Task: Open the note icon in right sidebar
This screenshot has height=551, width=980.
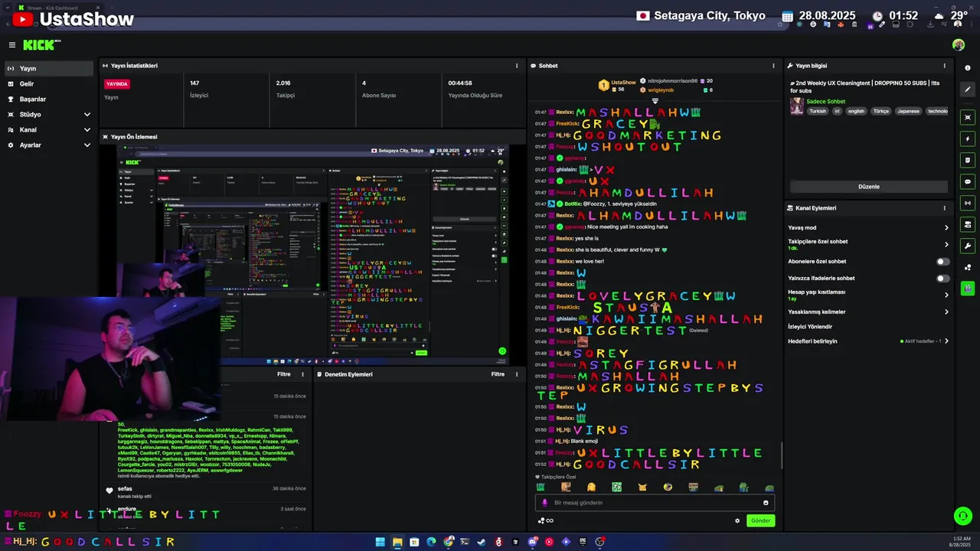Action: coord(968,160)
